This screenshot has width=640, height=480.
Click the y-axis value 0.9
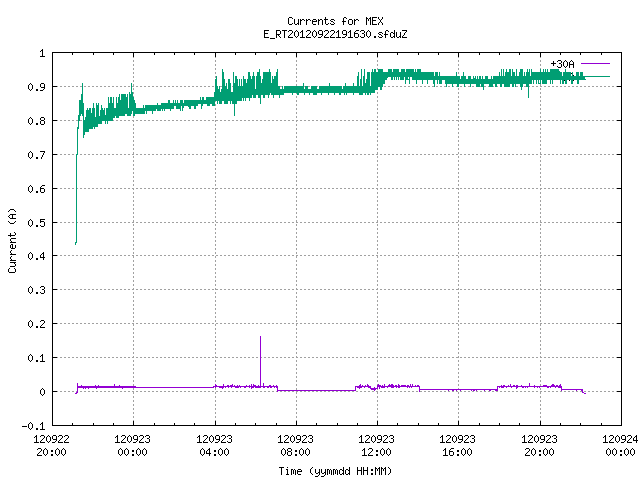(x=36, y=87)
